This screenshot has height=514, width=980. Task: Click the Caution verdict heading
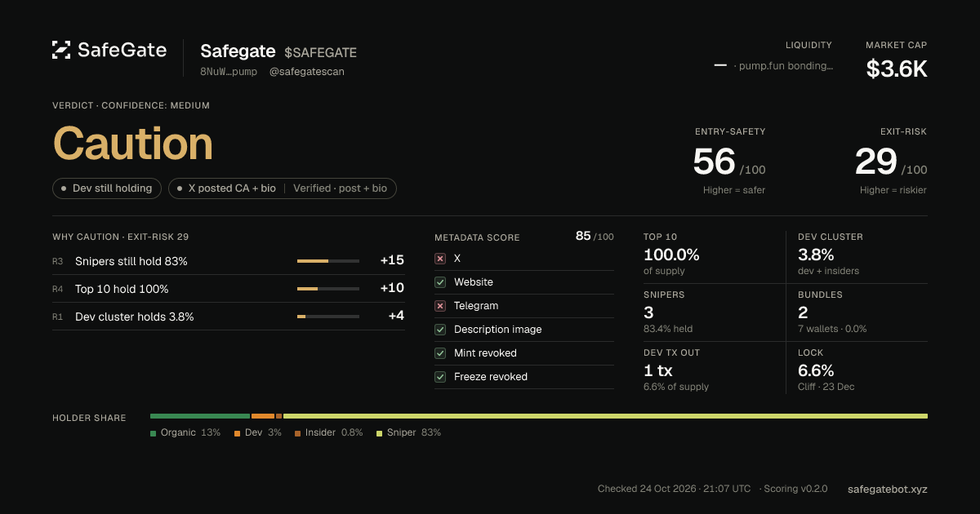[133, 144]
